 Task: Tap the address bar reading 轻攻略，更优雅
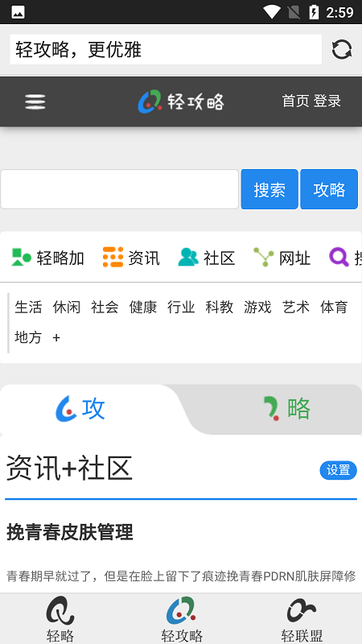[166, 50]
